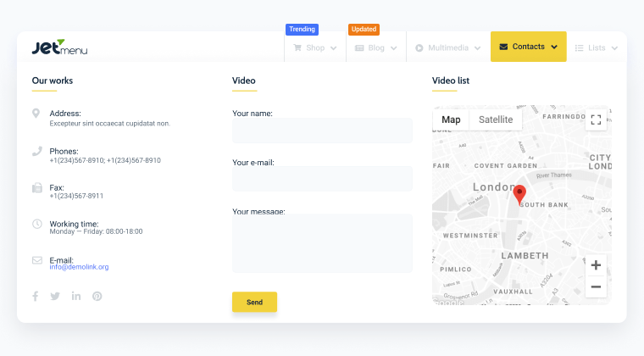Select the Contacts menu item
Viewport: 644px width, 356px height.
(x=528, y=47)
